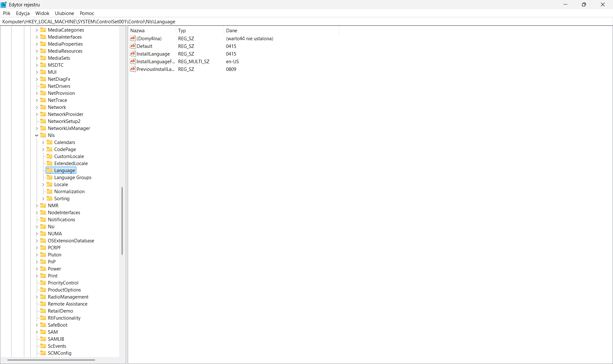Click the ProductOptions folder icon
This screenshot has height=364, width=613.
(43, 290)
